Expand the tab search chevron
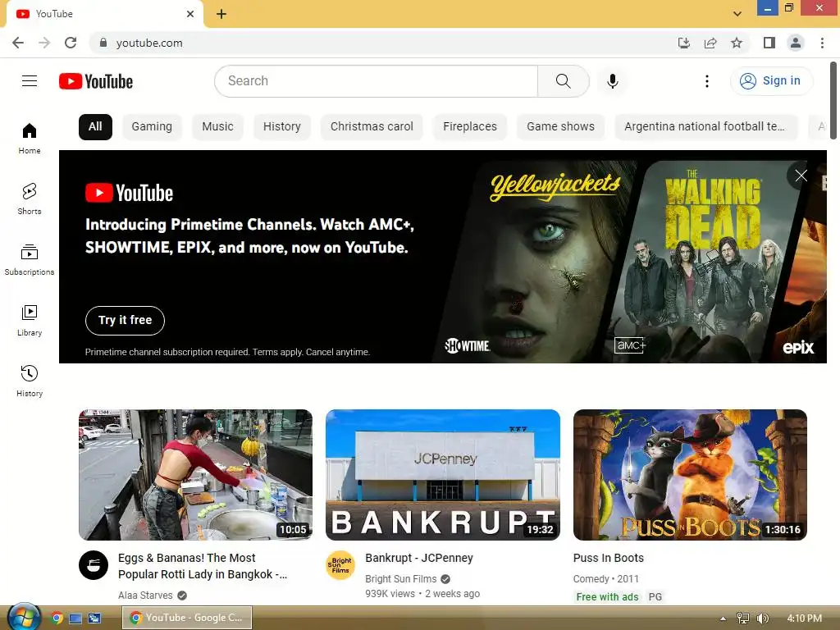840x630 pixels. pos(737,14)
